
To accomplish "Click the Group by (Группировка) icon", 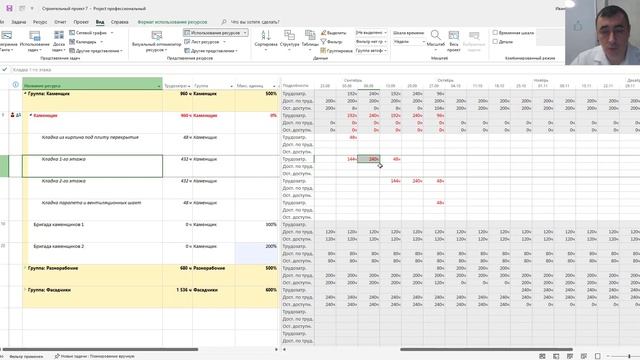I will [323, 51].
